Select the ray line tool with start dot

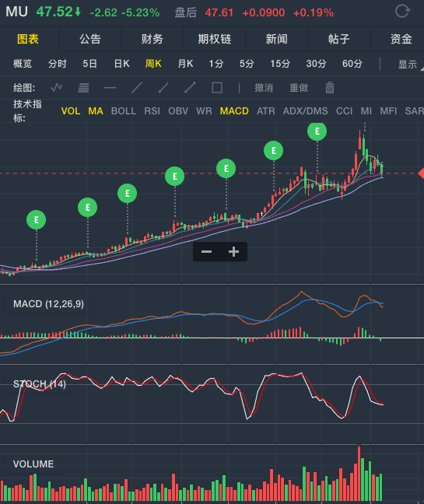coord(163,87)
